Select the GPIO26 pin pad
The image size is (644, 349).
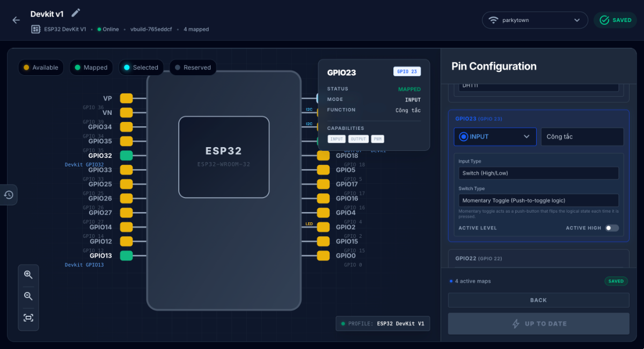click(x=126, y=198)
